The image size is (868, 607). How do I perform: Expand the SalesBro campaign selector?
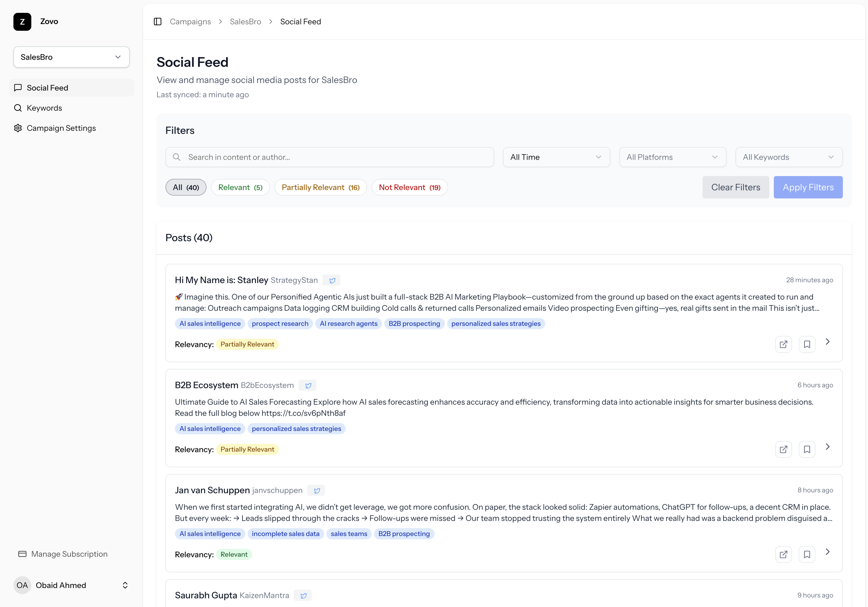pyautogui.click(x=72, y=57)
